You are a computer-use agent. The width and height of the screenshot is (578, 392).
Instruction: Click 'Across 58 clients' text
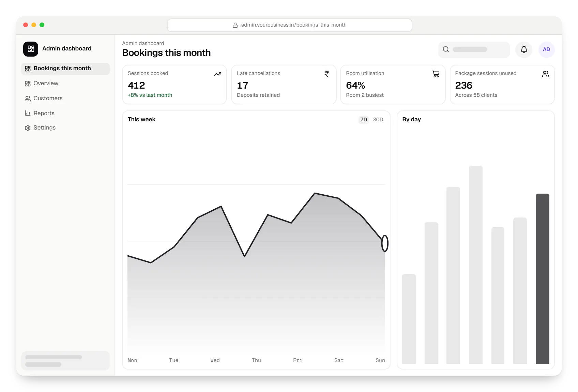click(476, 95)
